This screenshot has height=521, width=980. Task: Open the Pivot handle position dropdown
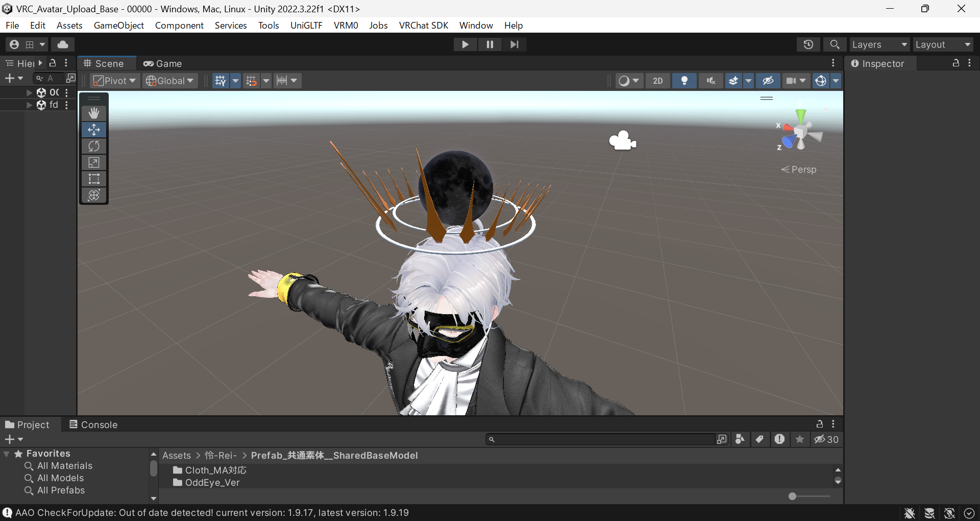115,81
